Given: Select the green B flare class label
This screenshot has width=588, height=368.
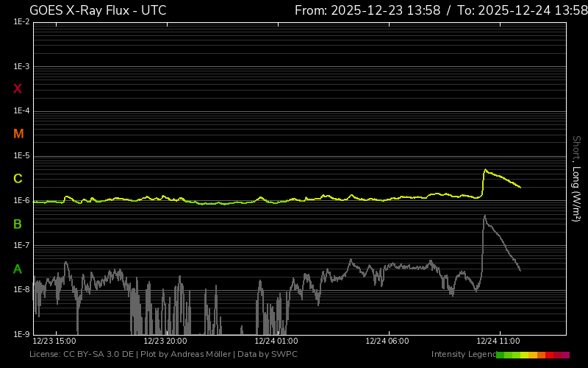Looking at the screenshot, I should 18,224.
